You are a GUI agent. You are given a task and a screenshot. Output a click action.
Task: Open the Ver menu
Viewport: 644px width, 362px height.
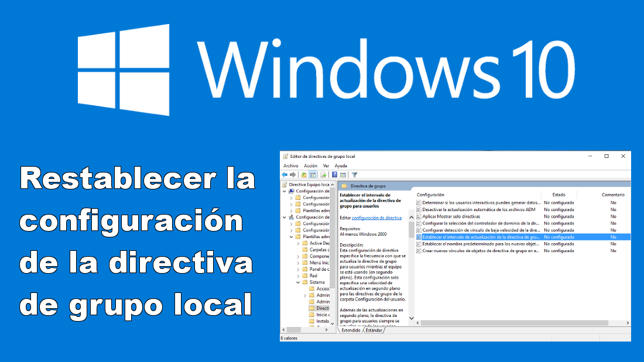point(326,166)
